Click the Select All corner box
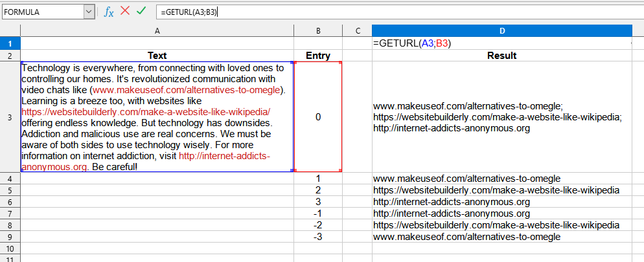The height and width of the screenshot is (262, 644). coord(10,30)
